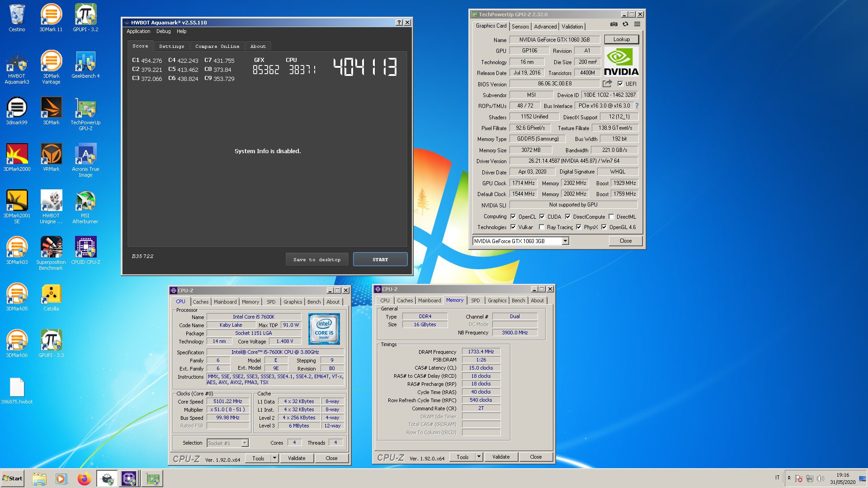Open the Cestino recycle bin icon
868x488 pixels.
click(17, 18)
